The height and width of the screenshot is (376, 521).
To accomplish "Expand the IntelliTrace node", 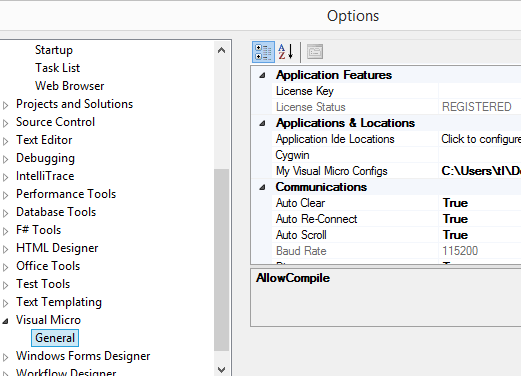I will point(5,177).
